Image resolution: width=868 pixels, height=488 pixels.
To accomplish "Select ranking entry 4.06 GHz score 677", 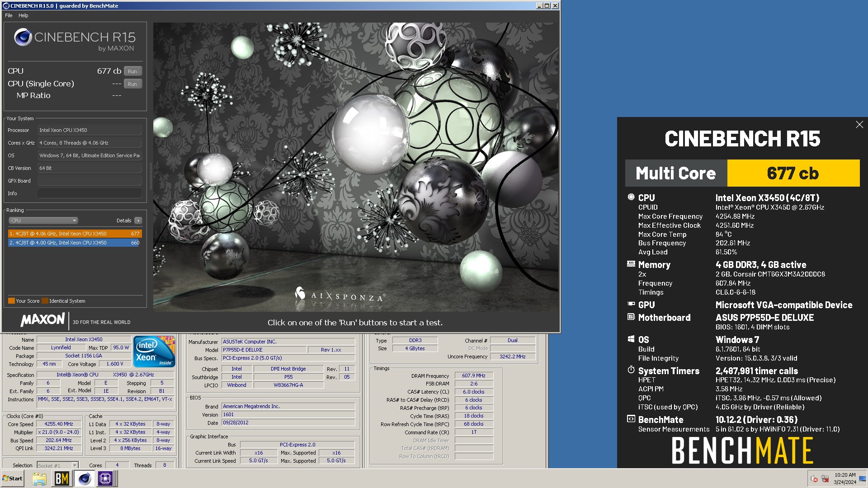I will (x=75, y=234).
